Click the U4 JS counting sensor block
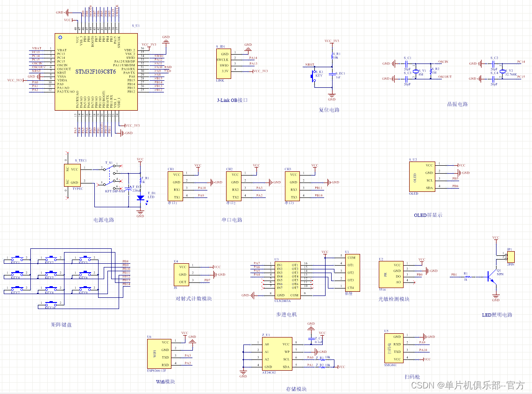Viewport: 532px width, 394px height. pos(181,274)
